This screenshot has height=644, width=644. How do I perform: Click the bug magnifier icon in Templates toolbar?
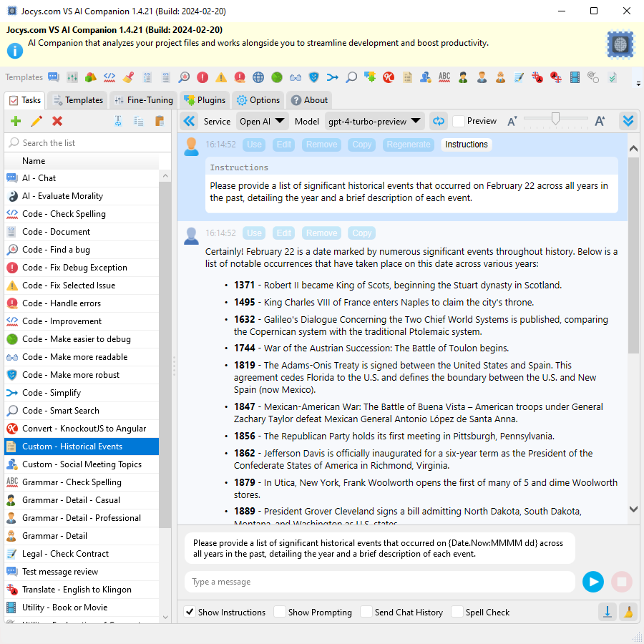[184, 77]
